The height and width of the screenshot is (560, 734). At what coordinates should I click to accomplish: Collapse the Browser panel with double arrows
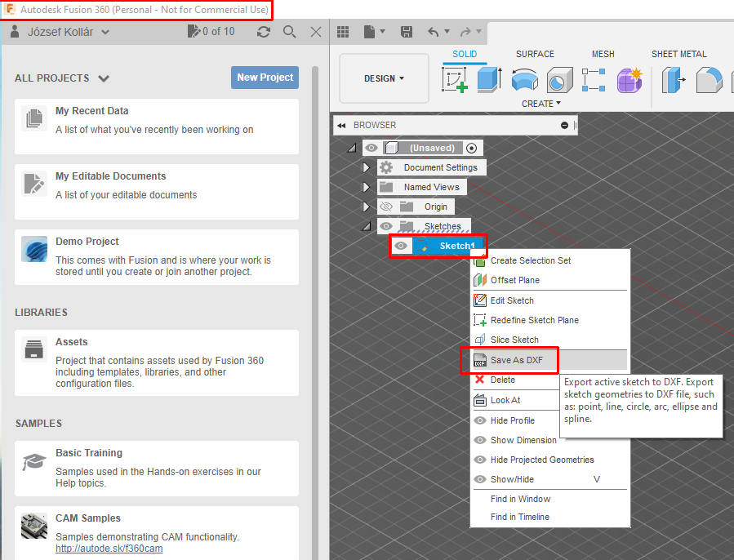point(341,126)
